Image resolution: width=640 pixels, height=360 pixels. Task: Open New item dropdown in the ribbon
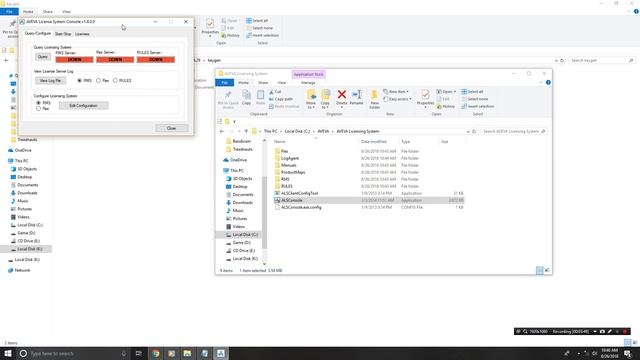[x=396, y=91]
